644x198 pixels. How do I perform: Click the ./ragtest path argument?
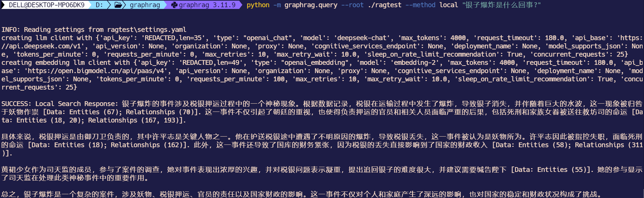pos(384,5)
